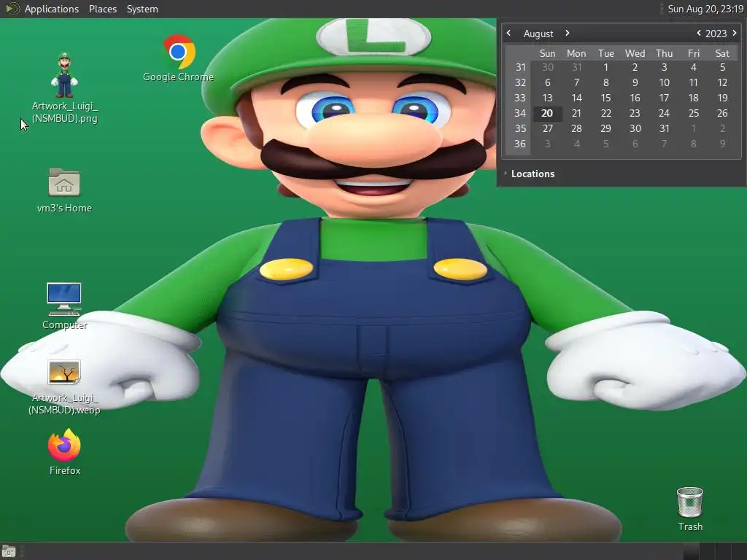Select the Computer desktop icon

coord(65,306)
